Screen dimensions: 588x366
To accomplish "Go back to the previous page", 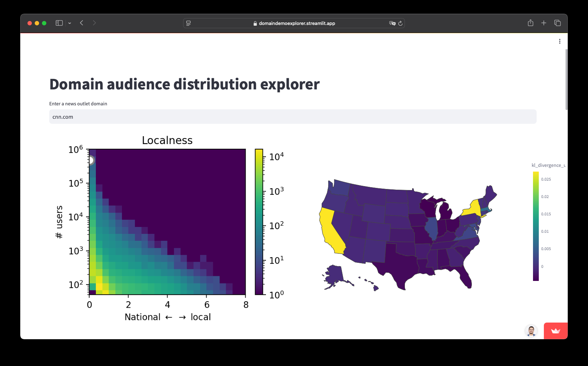I will pos(82,23).
